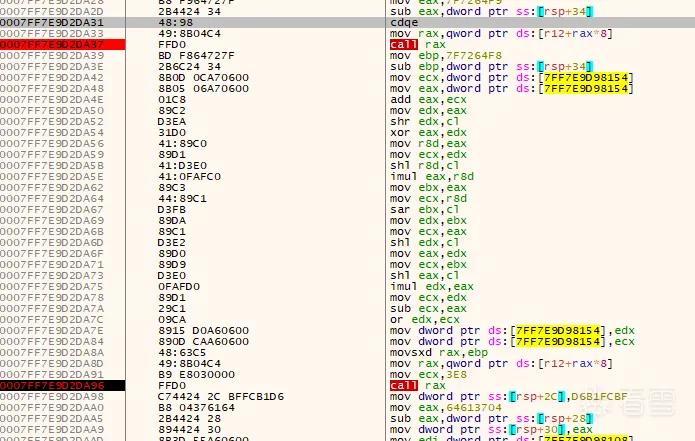
Task: Select bytes 'B9 E8030000'
Action: pos(196,375)
